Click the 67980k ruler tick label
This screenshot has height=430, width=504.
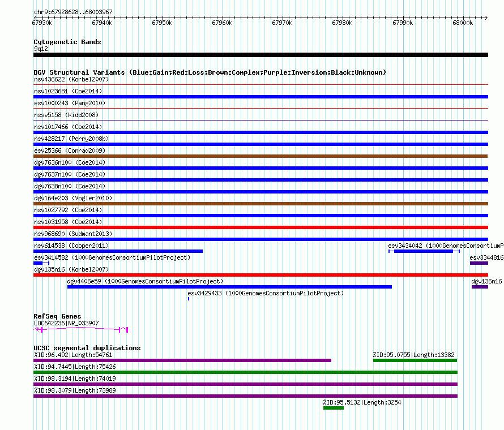[x=342, y=23]
